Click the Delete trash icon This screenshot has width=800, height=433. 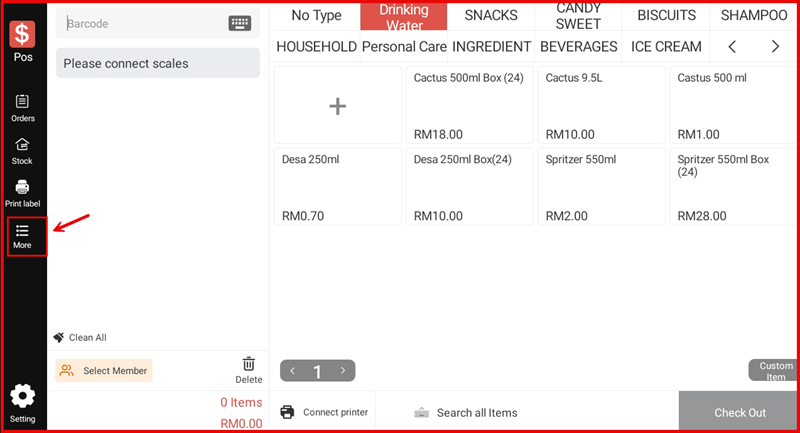coord(249,369)
